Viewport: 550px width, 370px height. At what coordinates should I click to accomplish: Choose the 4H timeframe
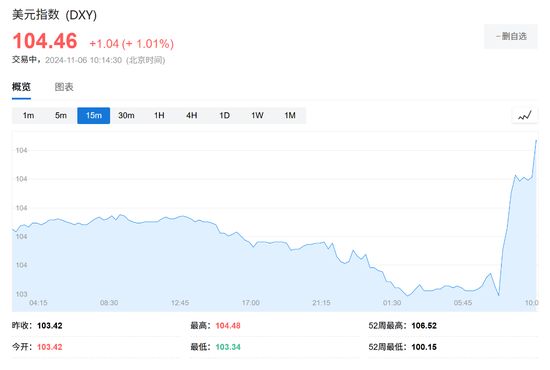pyautogui.click(x=192, y=115)
